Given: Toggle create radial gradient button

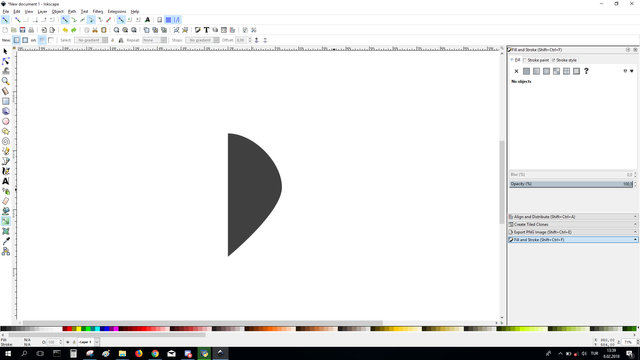Looking at the screenshot, I should [x=25, y=40].
